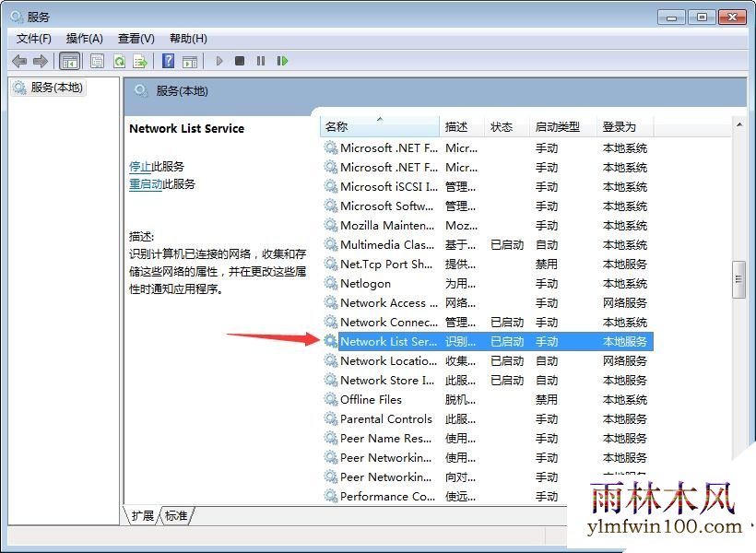Click the gear icon beside Parental Controls
The image size is (756, 553).
pyautogui.click(x=331, y=418)
